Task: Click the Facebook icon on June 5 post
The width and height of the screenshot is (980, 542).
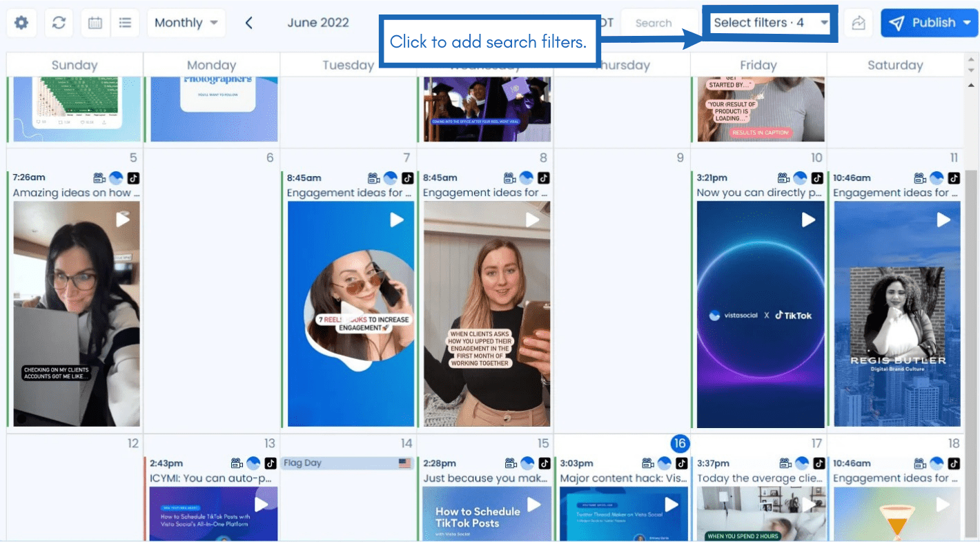Action: 117,177
